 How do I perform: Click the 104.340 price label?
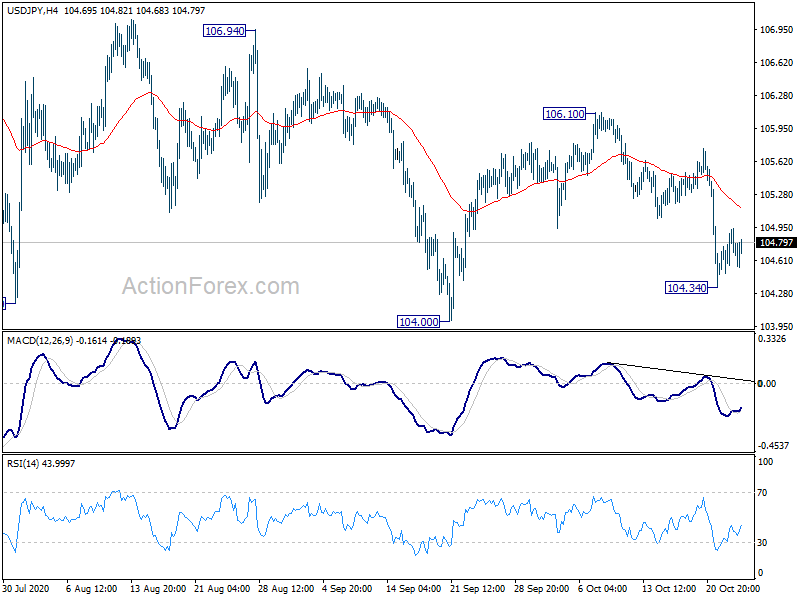pos(687,288)
